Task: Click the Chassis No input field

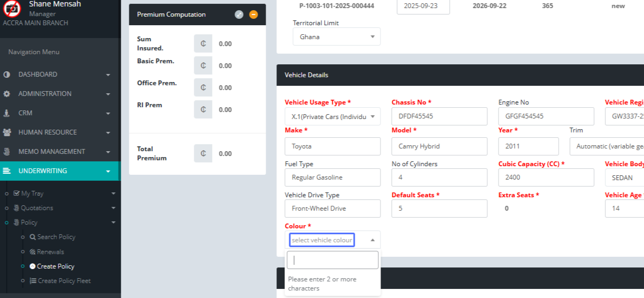Action: pos(439,116)
